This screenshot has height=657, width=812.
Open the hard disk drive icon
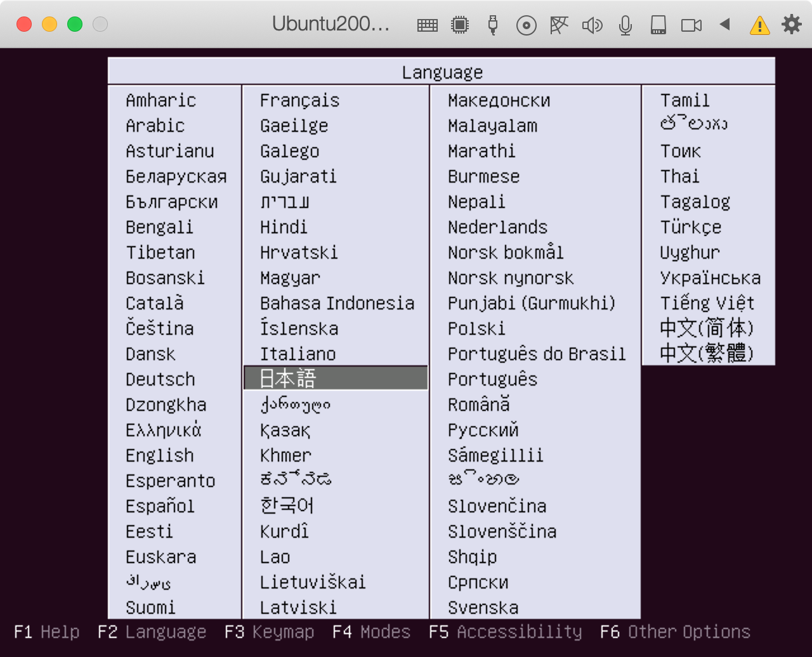(658, 25)
